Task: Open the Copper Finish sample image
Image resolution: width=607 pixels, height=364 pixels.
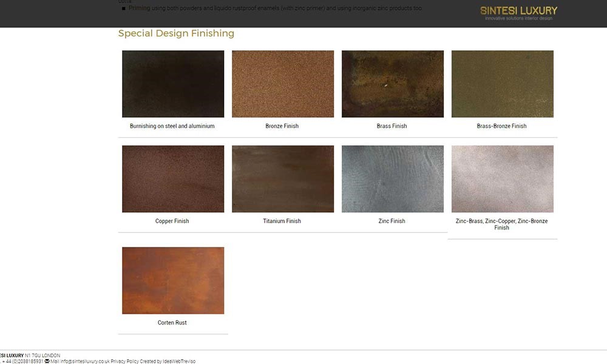Action: (173, 179)
